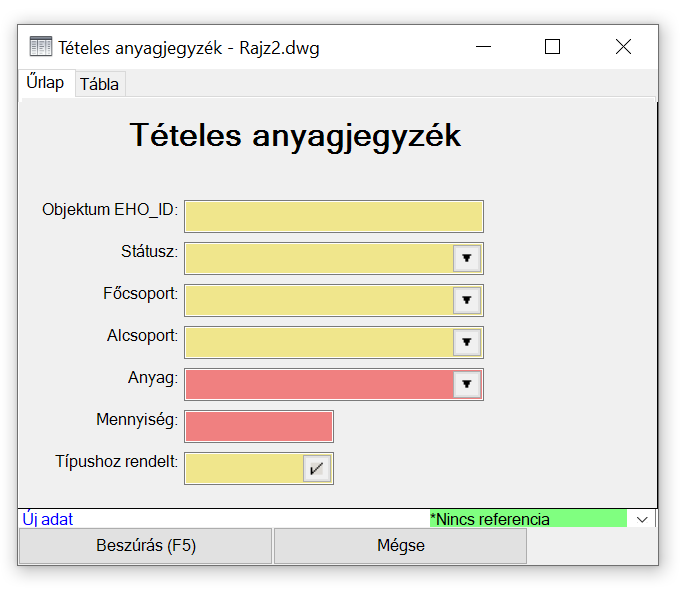Open the Főcsoport dropdown arrow
The image size is (682, 608).
(467, 300)
